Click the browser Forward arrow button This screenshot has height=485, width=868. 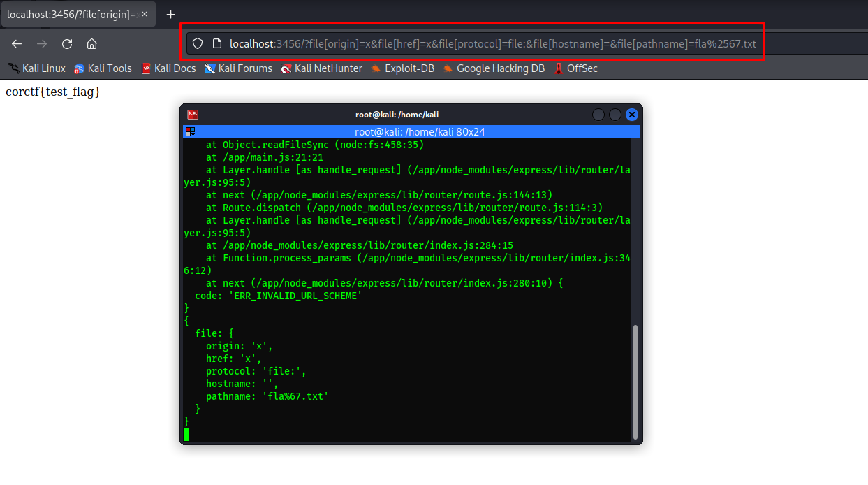[42, 43]
